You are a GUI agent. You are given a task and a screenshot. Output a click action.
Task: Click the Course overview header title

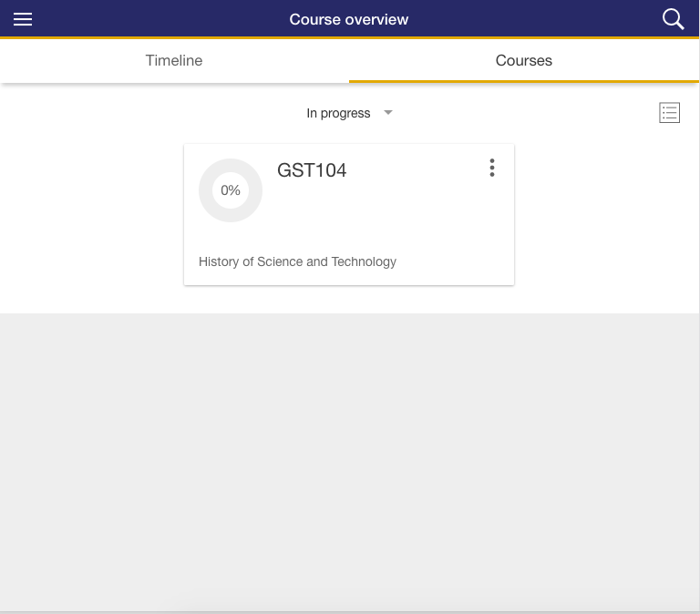coord(349,19)
